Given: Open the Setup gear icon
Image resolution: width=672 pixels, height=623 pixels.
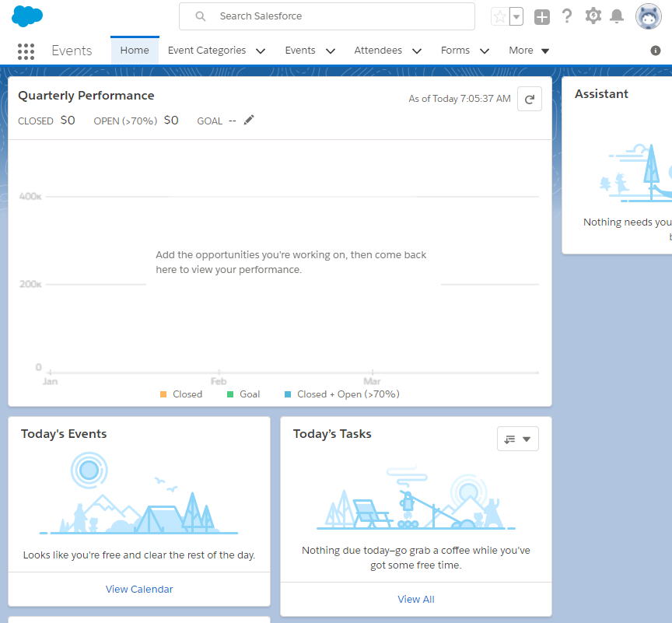Looking at the screenshot, I should point(593,16).
